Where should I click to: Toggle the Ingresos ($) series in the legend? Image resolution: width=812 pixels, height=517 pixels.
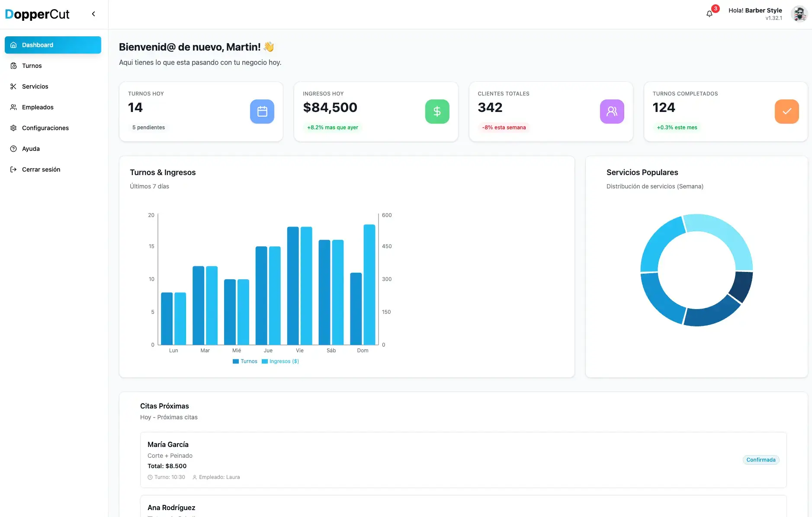(280, 361)
